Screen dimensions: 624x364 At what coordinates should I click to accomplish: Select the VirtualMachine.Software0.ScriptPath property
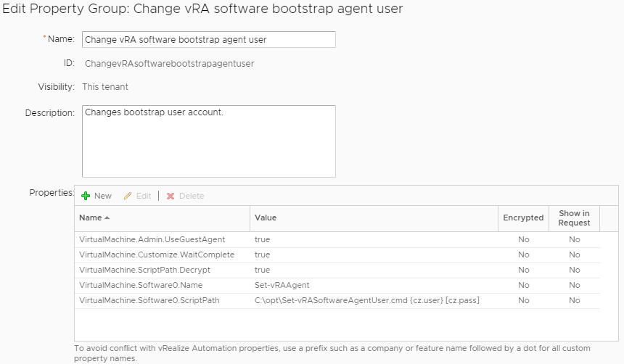[x=149, y=300]
